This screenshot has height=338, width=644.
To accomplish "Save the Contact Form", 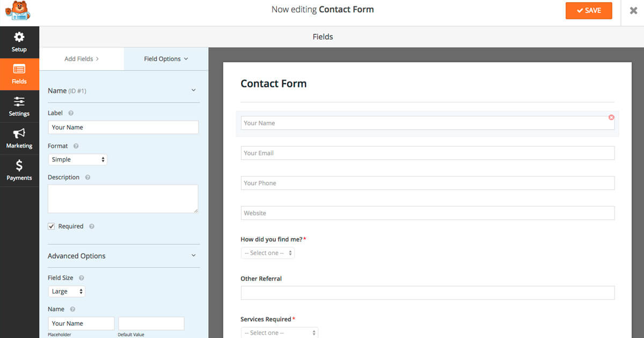I will 589,10.
